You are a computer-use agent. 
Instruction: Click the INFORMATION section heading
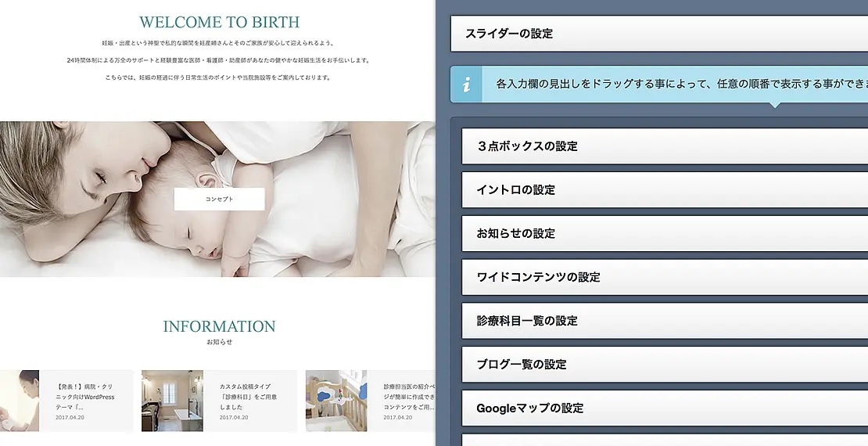[219, 326]
